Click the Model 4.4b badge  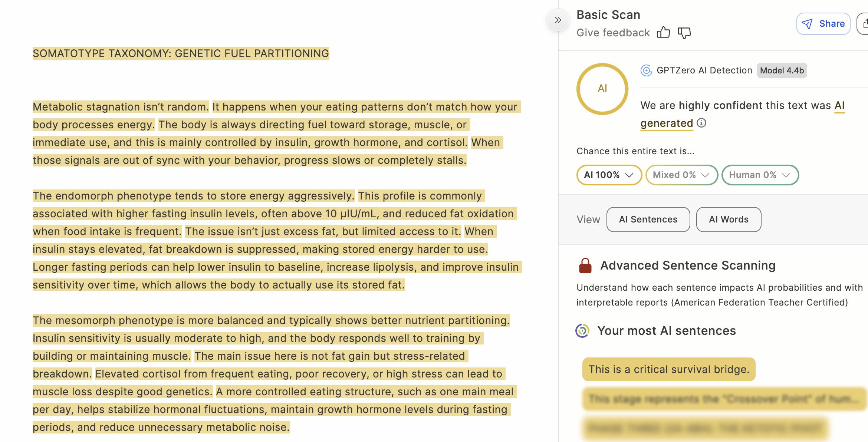782,70
